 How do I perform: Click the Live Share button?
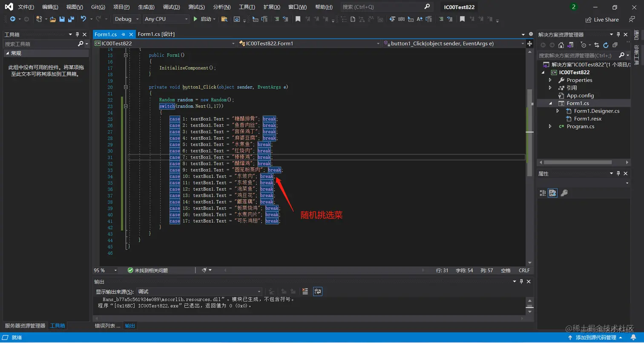coord(602,20)
